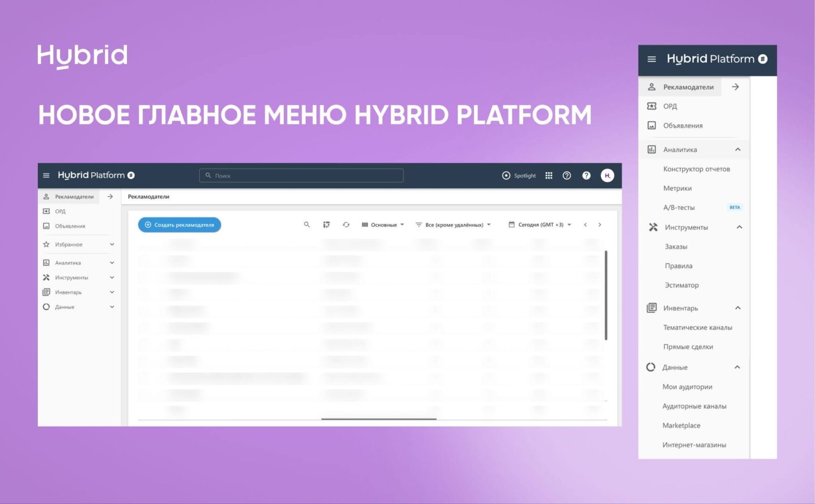Click the Объявления icon in the enlarged menu panel

tap(652, 126)
